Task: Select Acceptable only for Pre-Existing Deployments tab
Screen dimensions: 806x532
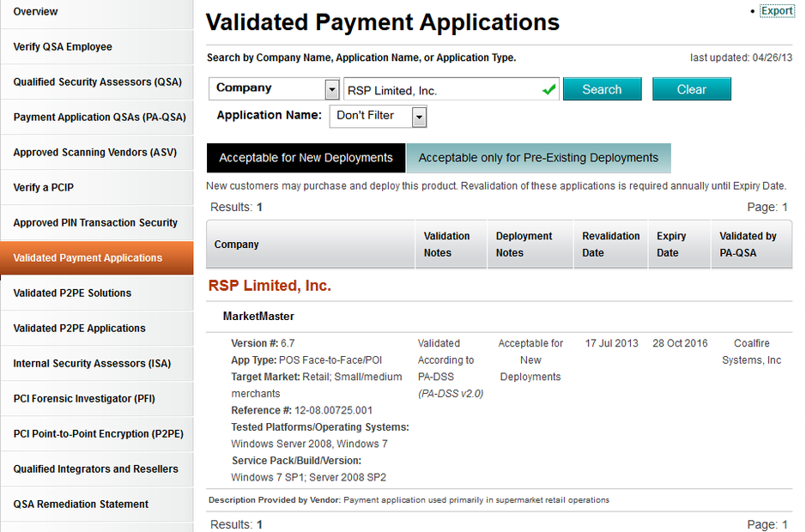Action: click(538, 158)
